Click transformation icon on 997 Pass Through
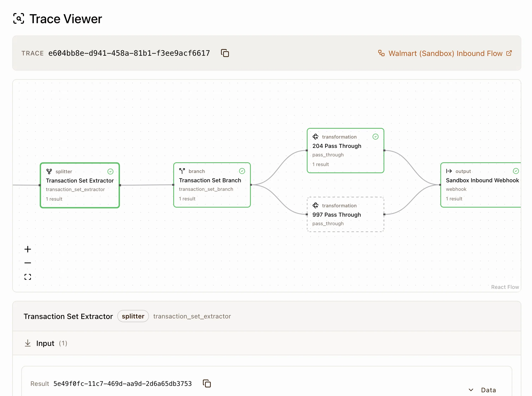Image resolution: width=532 pixels, height=396 pixels. pyautogui.click(x=316, y=205)
